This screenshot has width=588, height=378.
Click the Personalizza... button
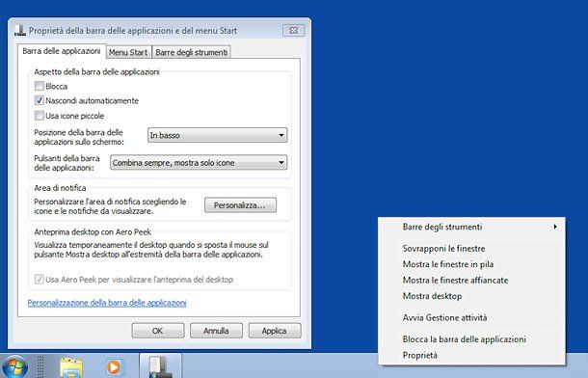coord(240,205)
